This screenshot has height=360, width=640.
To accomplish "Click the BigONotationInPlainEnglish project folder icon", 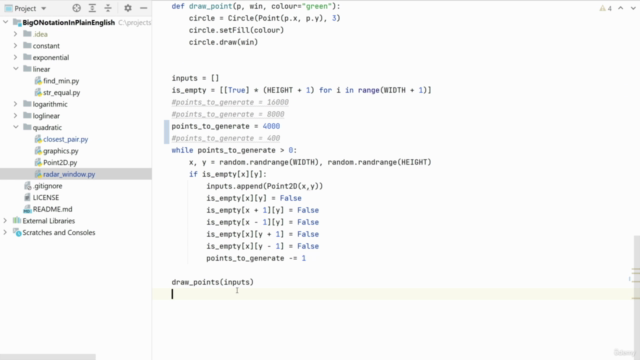I will point(17,22).
